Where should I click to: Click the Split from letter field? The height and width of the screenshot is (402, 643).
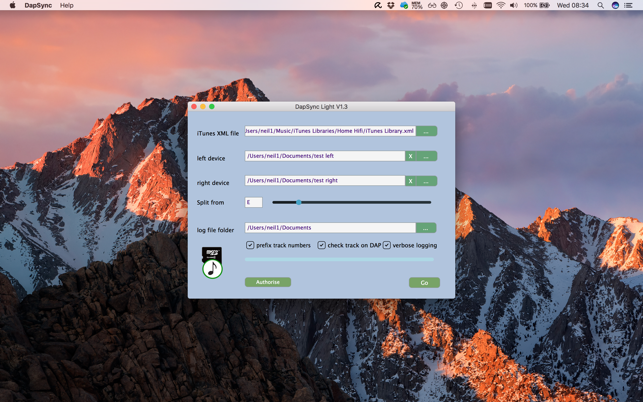tap(253, 202)
